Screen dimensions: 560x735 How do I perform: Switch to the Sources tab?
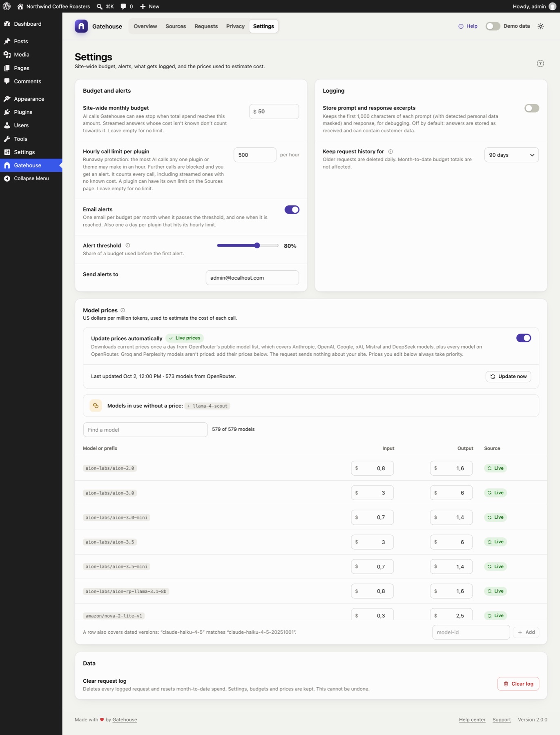point(176,26)
